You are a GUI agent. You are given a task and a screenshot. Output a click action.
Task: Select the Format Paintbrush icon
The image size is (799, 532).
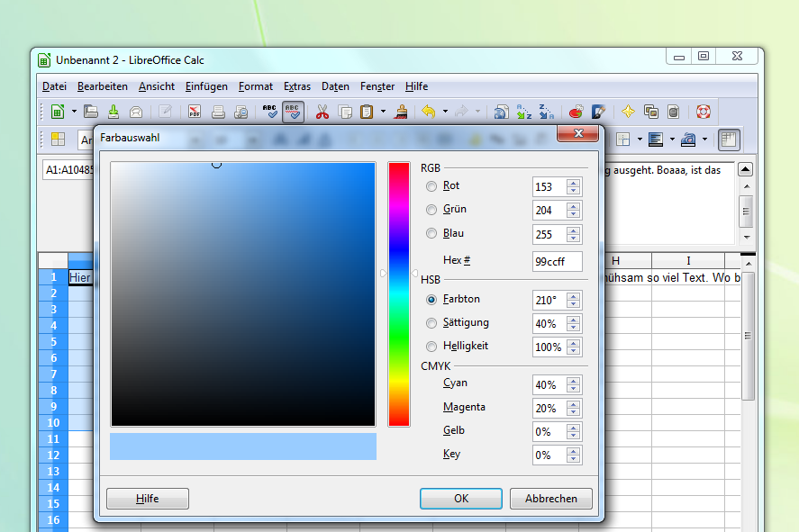pos(401,112)
